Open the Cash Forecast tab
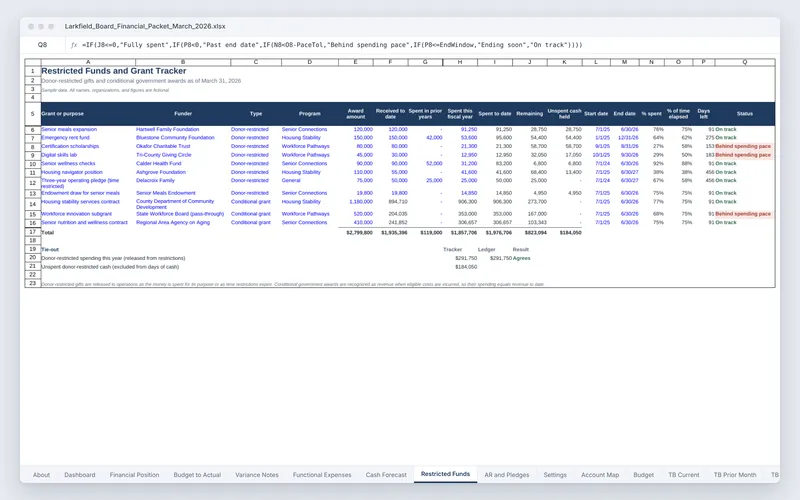The height and width of the screenshot is (500, 800). pyautogui.click(x=386, y=474)
